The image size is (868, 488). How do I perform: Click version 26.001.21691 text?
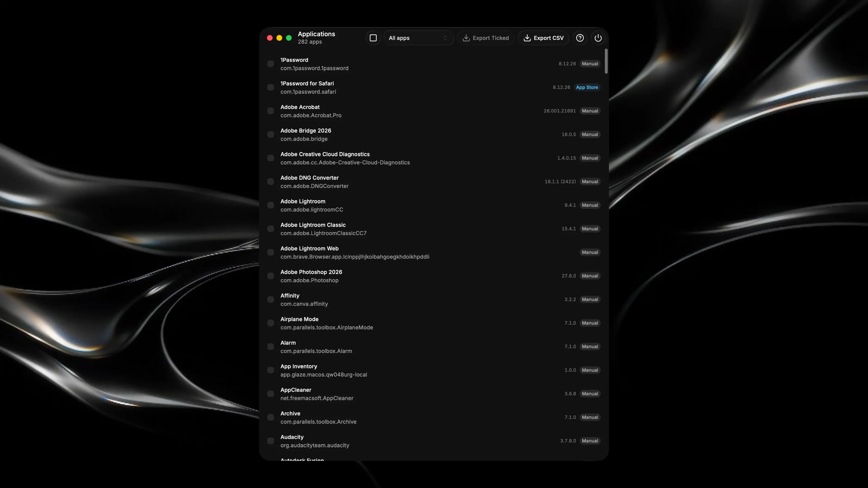[x=559, y=111]
